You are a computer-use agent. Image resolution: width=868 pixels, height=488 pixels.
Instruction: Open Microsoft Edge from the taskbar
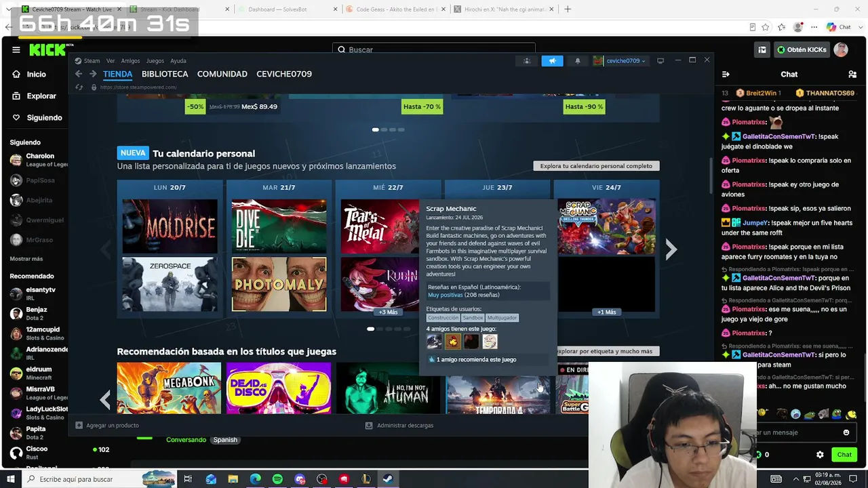coord(256,479)
